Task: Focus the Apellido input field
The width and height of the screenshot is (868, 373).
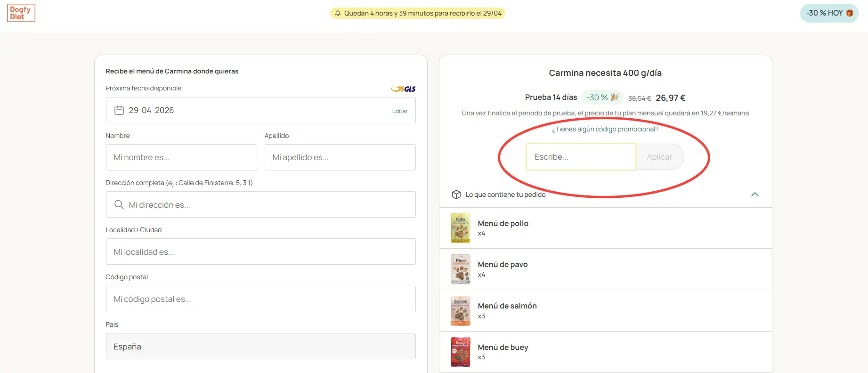Action: pyautogui.click(x=340, y=157)
